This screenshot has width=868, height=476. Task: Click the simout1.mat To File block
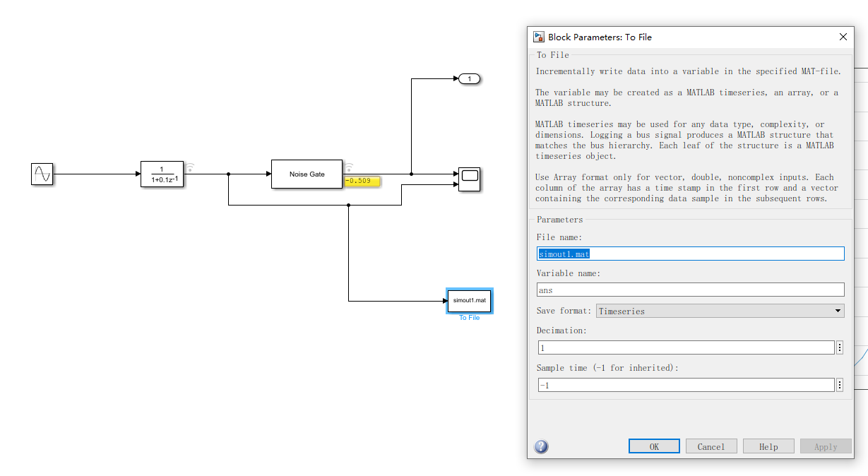(x=469, y=300)
